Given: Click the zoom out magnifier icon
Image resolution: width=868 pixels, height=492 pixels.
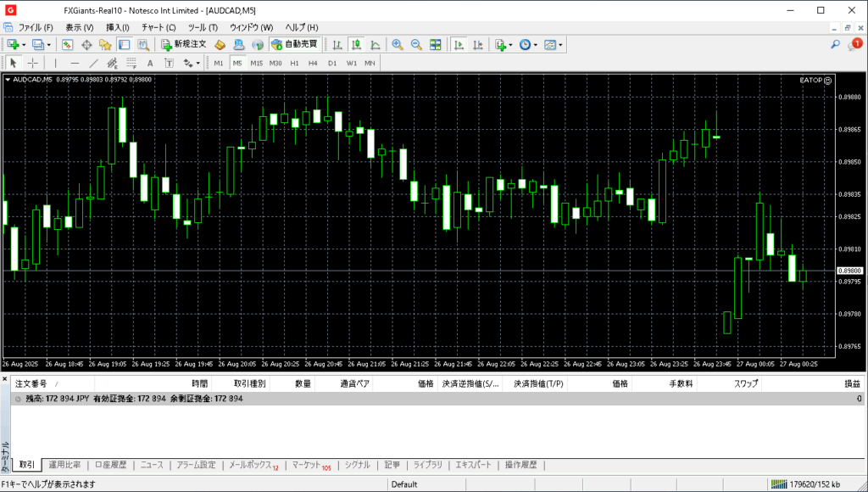Looking at the screenshot, I should [416, 44].
